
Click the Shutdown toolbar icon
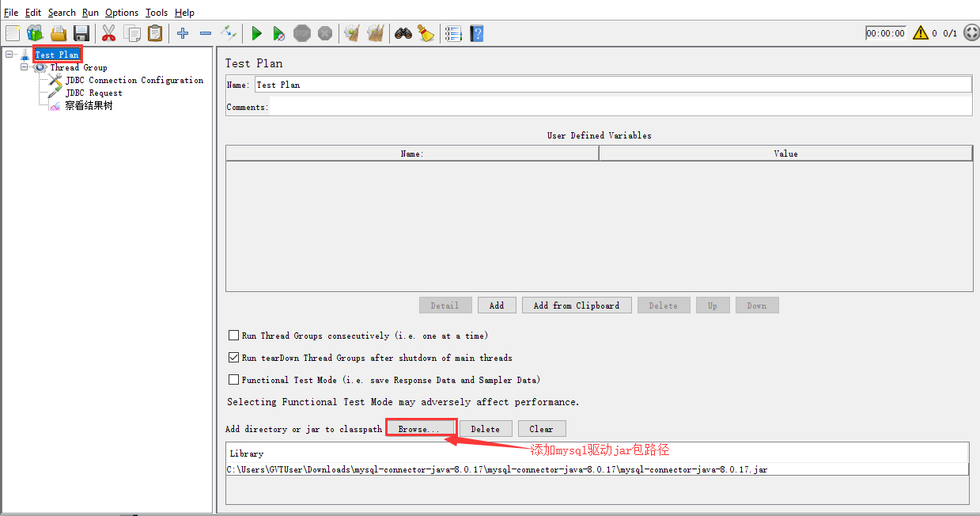pos(324,33)
